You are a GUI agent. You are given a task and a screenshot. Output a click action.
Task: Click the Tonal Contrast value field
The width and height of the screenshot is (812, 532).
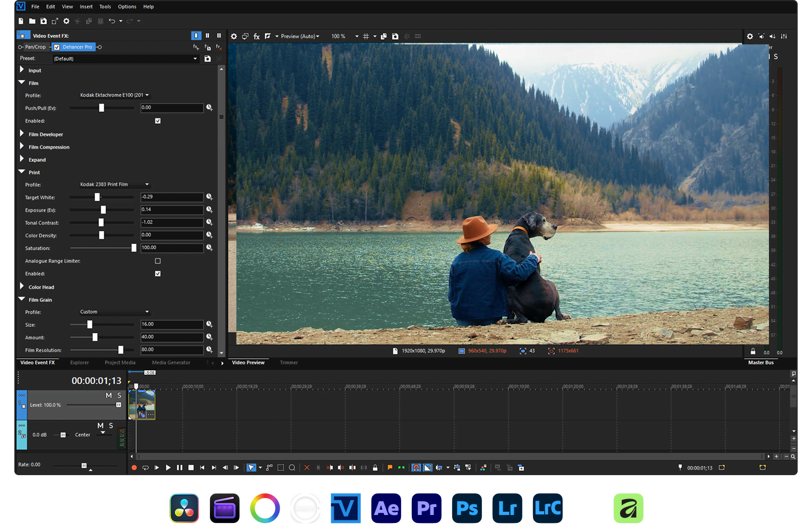172,222
